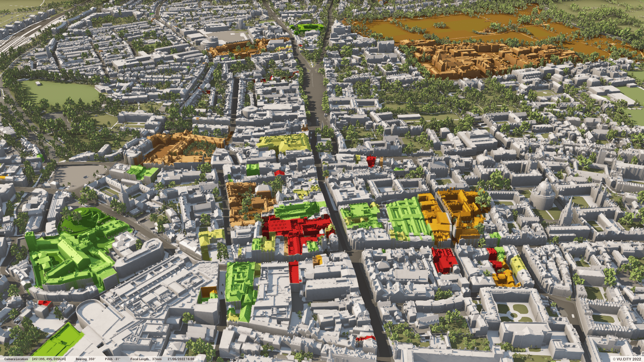Screen dimensions: 644x362
Task: Select the grey domed rotunda building
Action: [x=543, y=195]
